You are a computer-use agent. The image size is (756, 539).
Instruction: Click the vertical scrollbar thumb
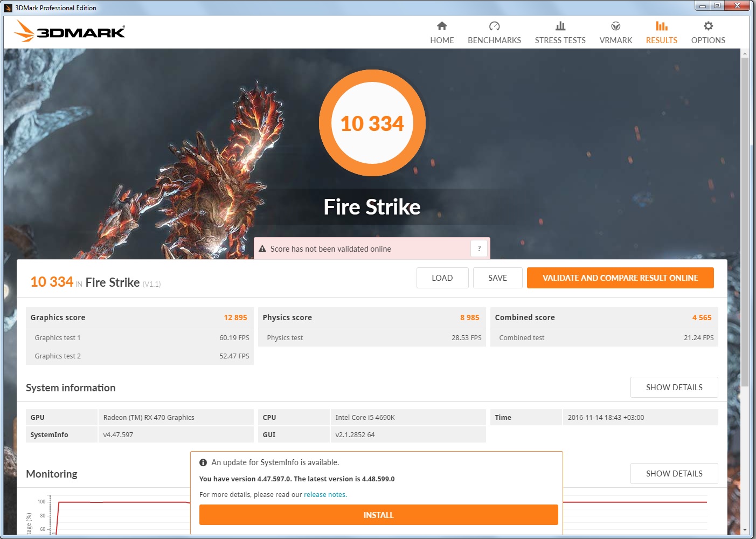tap(745, 221)
